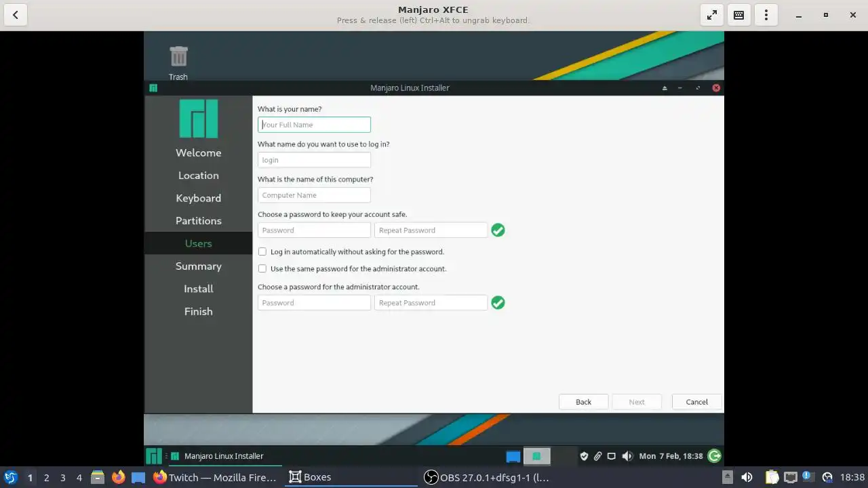Click the Back button in the installer
This screenshot has height=488, width=868.
click(x=583, y=402)
